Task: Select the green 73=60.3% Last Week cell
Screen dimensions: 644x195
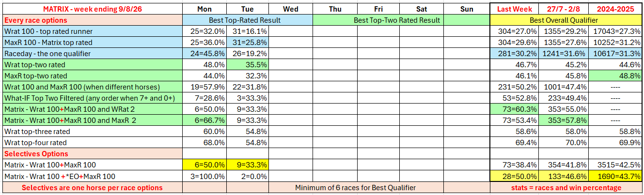Action: (515, 109)
